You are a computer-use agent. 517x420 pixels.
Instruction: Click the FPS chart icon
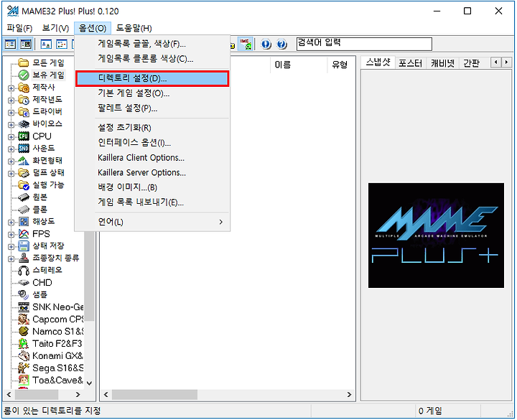pos(24,234)
